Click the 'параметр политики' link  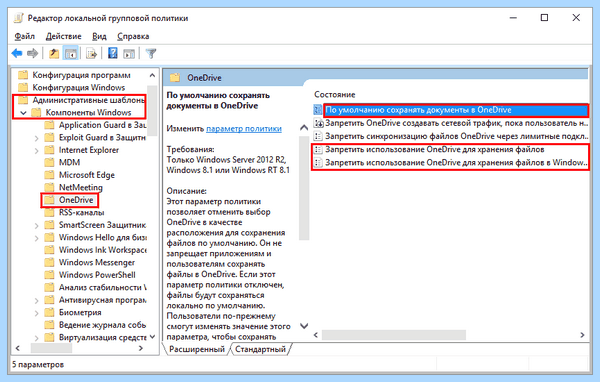244,129
